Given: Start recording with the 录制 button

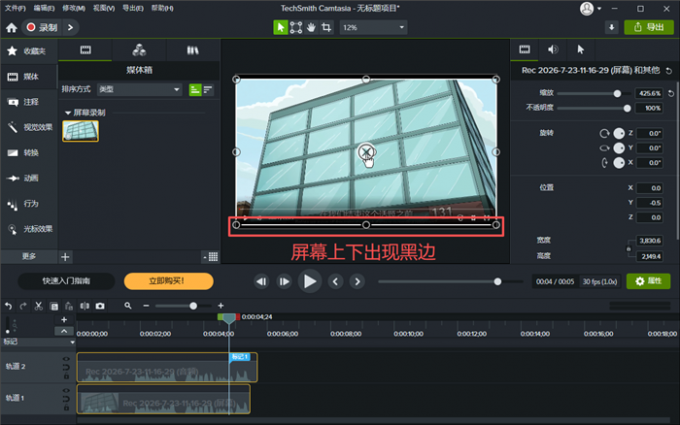Looking at the screenshot, I should click(43, 28).
